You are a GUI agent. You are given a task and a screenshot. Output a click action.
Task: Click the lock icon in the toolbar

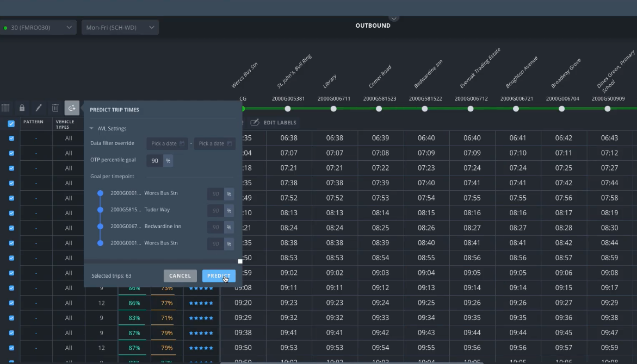pyautogui.click(x=22, y=108)
